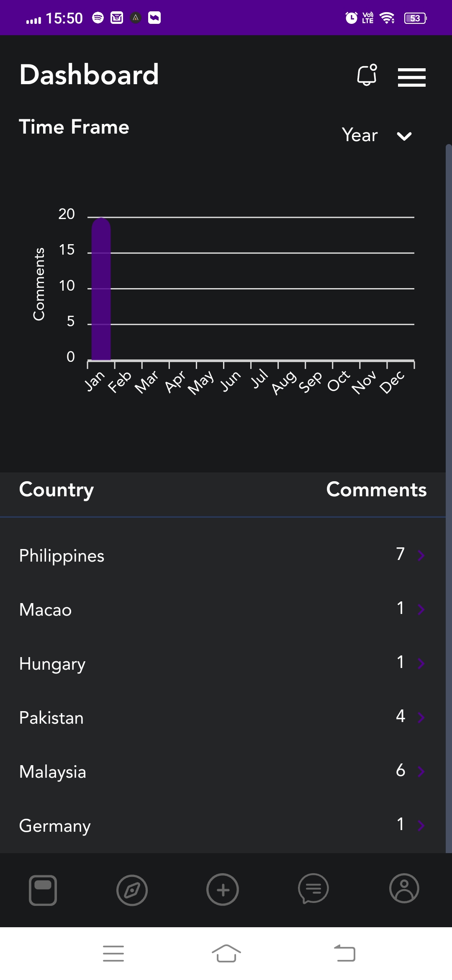This screenshot has height=980, width=452.
Task: Expand the Philippines row chevron
Action: 421,556
